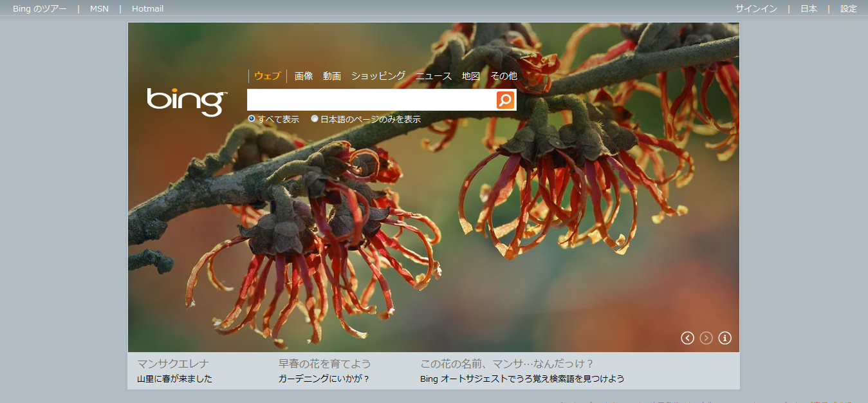
Task: Open the マンサクエレナ caption link
Action: click(173, 364)
